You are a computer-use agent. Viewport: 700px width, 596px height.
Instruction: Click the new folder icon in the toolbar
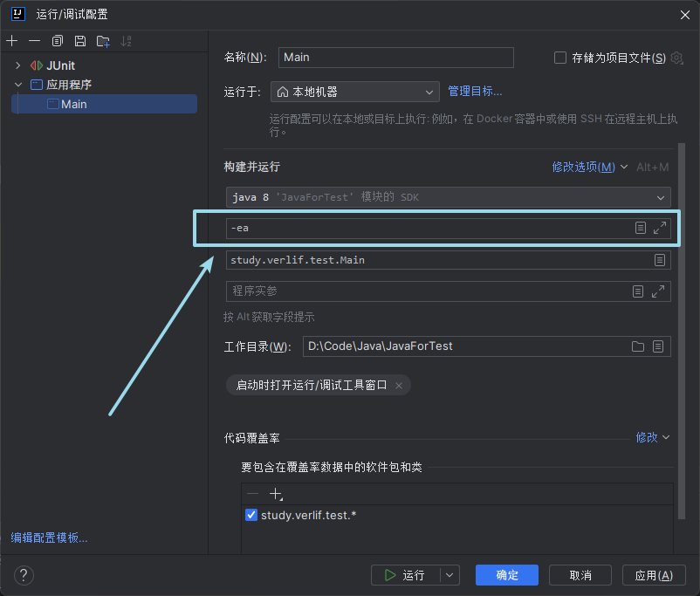pyautogui.click(x=103, y=41)
